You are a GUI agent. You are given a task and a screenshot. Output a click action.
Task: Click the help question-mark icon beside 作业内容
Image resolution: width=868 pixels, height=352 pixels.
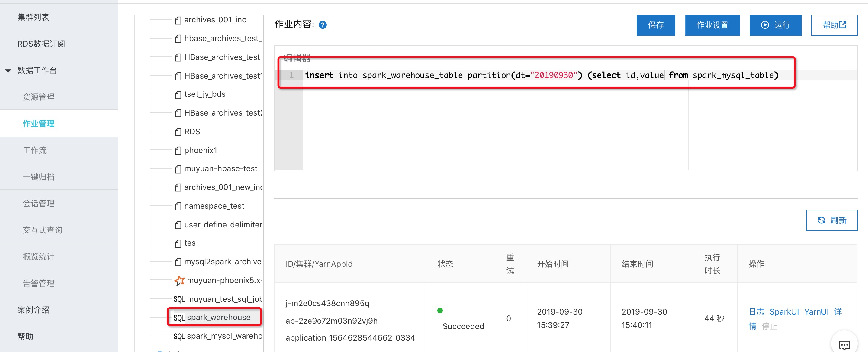(323, 25)
